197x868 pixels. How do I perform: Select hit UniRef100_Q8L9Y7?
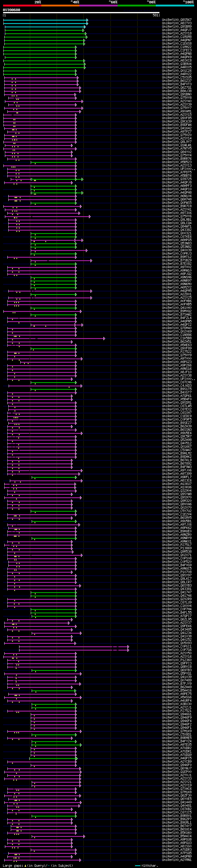[x=177, y=142]
